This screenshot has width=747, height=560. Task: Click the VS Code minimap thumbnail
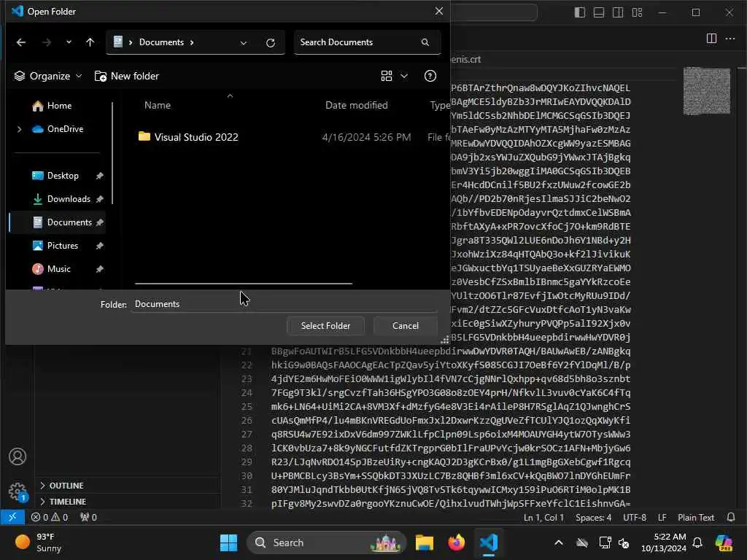pyautogui.click(x=706, y=91)
